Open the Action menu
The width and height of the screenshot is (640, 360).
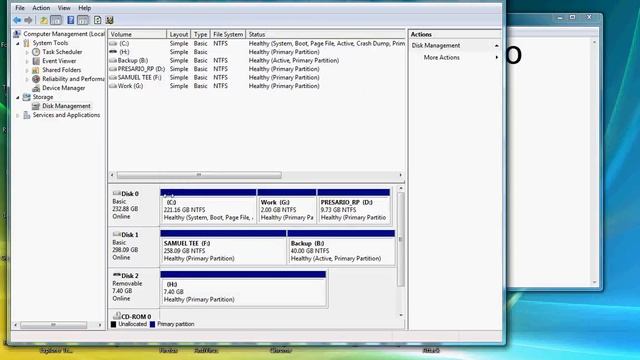click(x=41, y=8)
